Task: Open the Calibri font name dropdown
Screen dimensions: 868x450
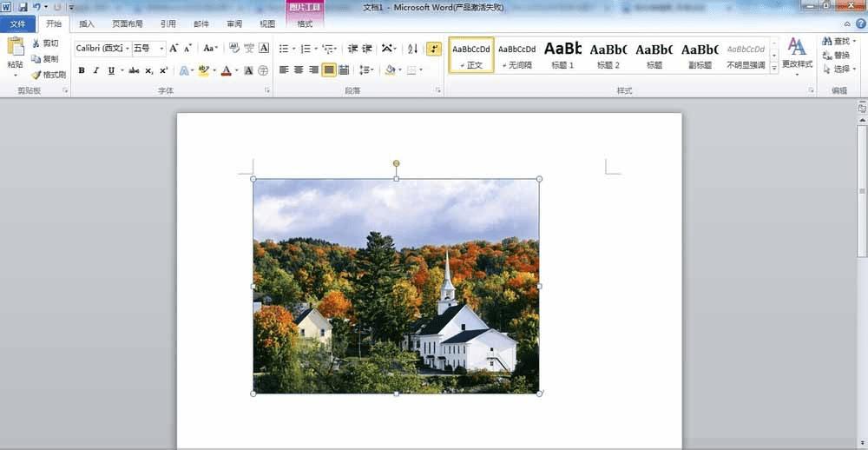Action: (128, 49)
